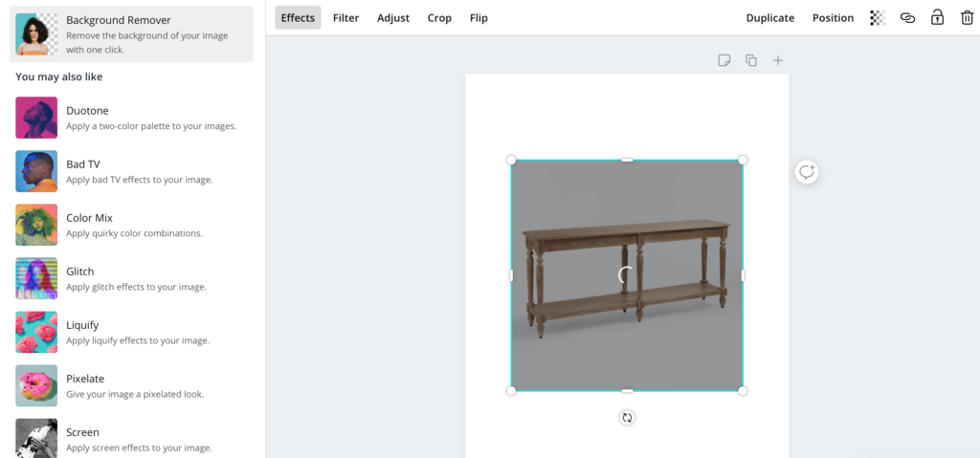Image resolution: width=980 pixels, height=458 pixels.
Task: Duplicate page with copy icon above canvas
Action: 751,60
